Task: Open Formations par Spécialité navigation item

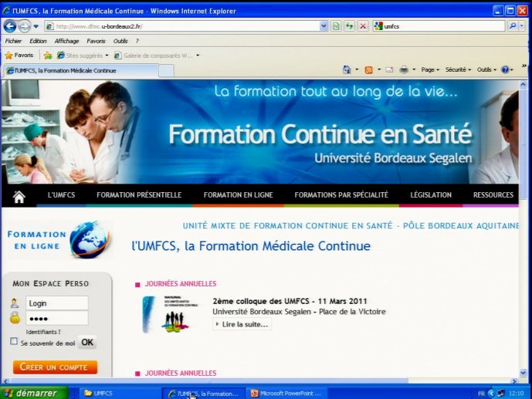Action: point(341,195)
